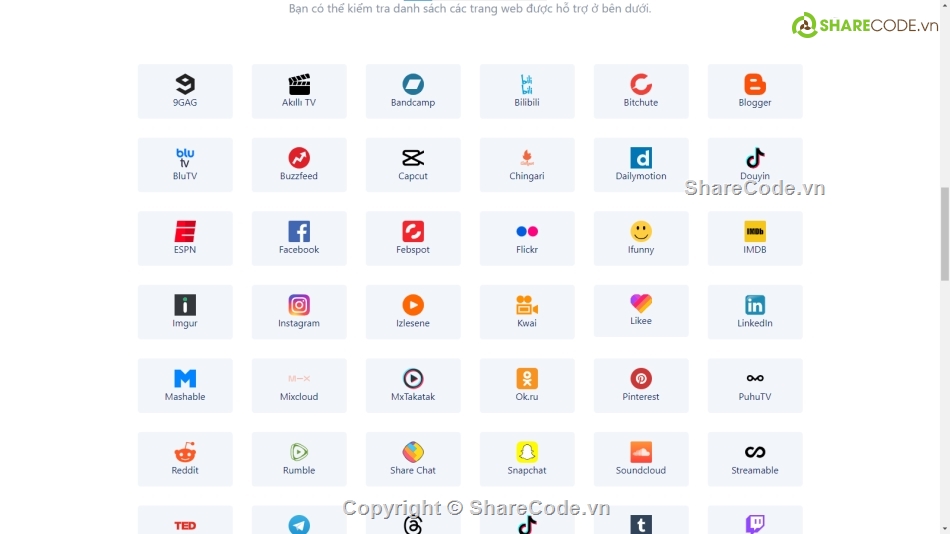Screen dimensions: 950x534
Task: Select the Imgur icon
Action: tap(185, 305)
